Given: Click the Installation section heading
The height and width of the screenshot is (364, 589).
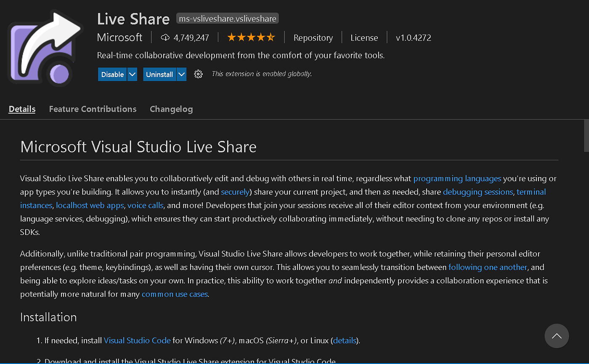Looking at the screenshot, I should click(x=48, y=317).
